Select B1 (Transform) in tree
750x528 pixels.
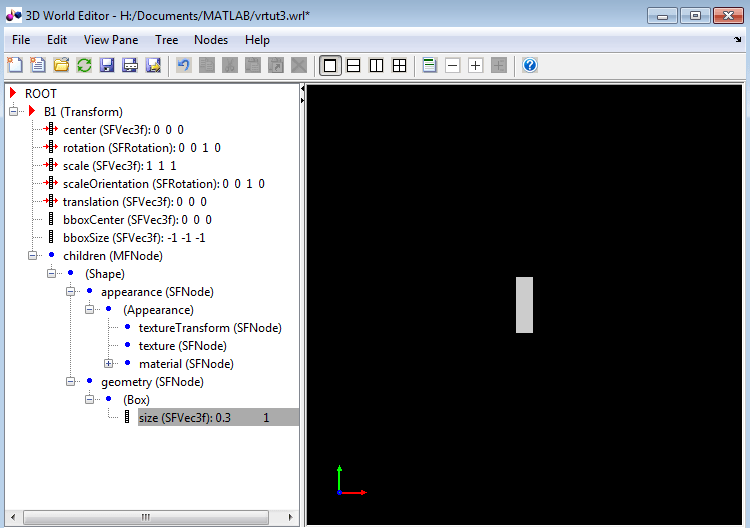coord(83,112)
